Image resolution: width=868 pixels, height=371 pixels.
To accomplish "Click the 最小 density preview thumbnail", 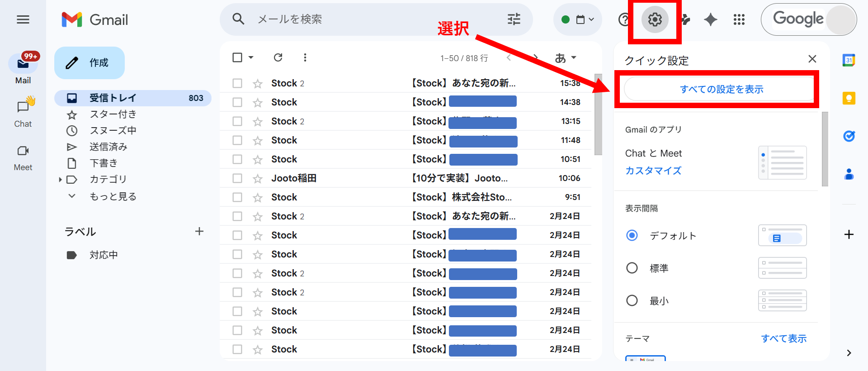I will point(783,300).
